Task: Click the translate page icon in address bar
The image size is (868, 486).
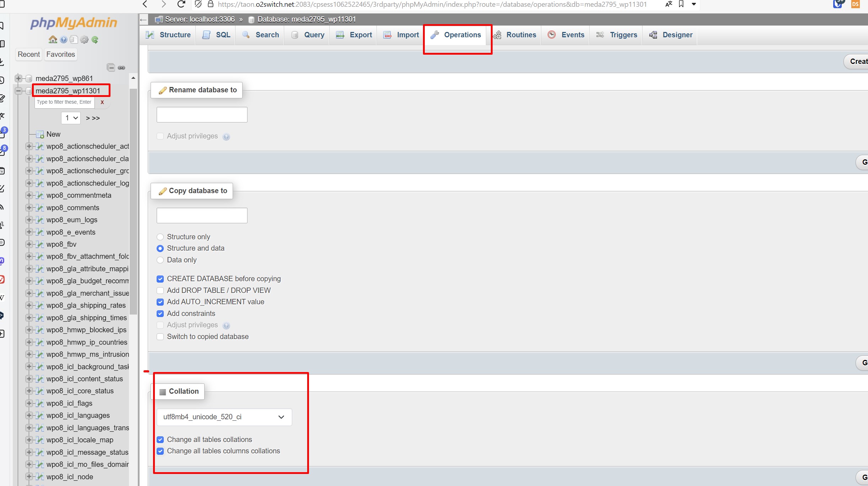Action: click(x=668, y=4)
